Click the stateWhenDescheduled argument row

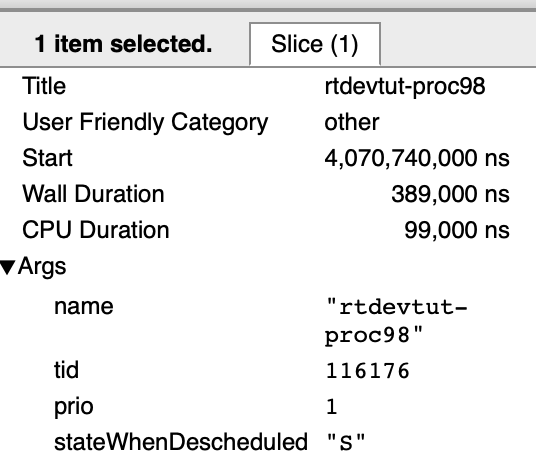268,442
